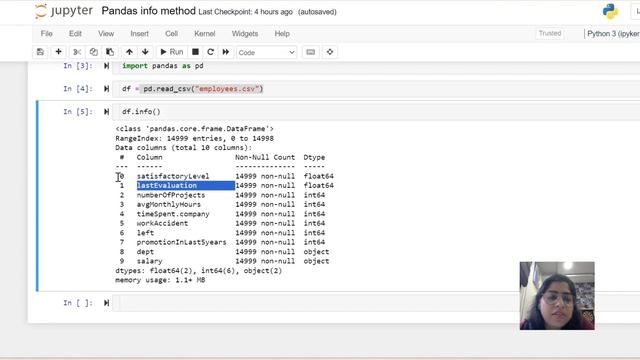Click numberOfProjects in the output
The height and width of the screenshot is (360, 640).
[x=171, y=195]
